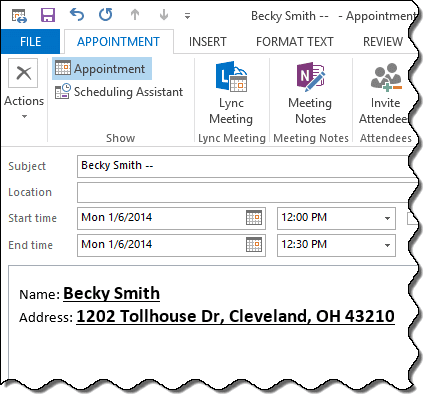Undo the last action with the Undo arrow

pyautogui.click(x=77, y=15)
